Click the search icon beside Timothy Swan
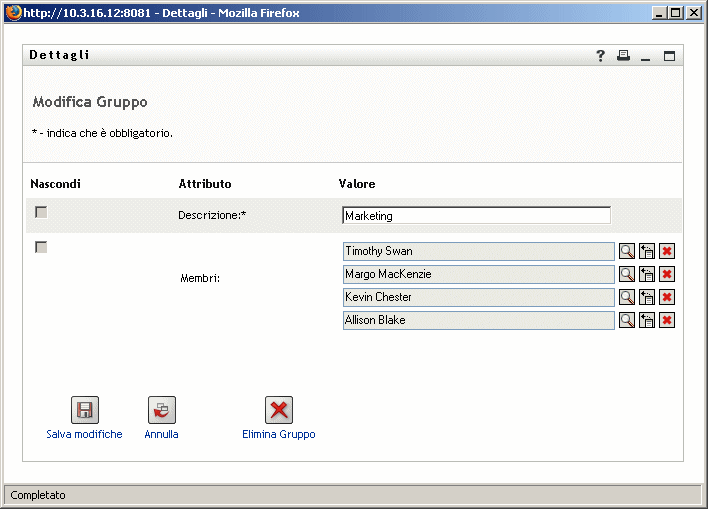 tap(627, 251)
